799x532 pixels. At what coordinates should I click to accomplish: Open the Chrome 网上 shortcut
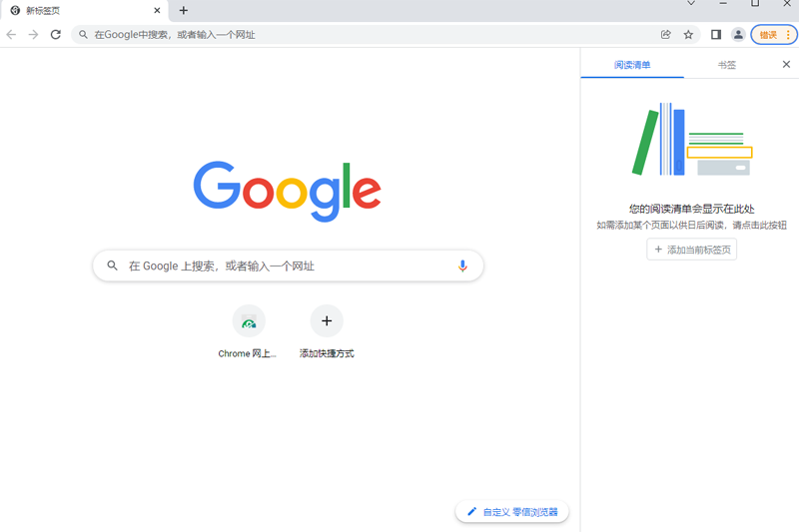(x=248, y=331)
